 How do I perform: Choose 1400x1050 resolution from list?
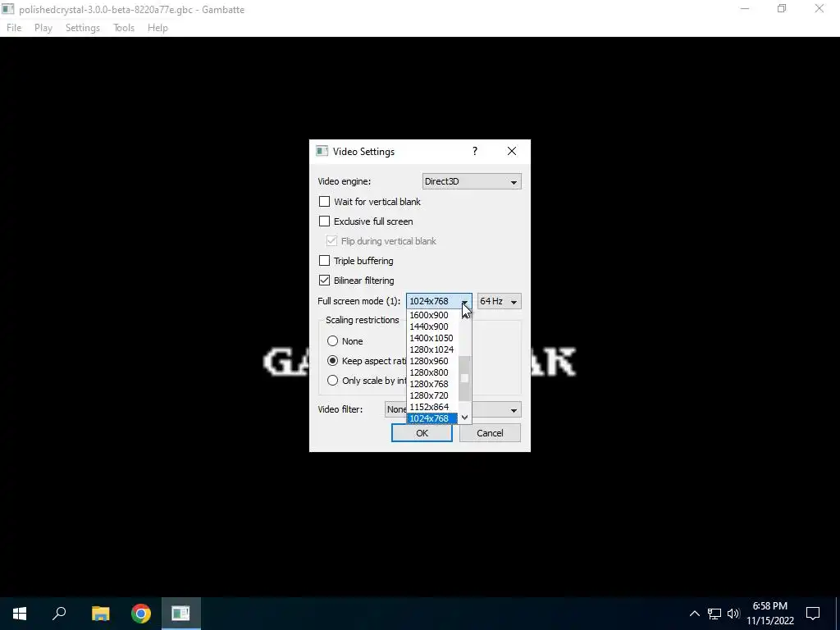(x=432, y=338)
